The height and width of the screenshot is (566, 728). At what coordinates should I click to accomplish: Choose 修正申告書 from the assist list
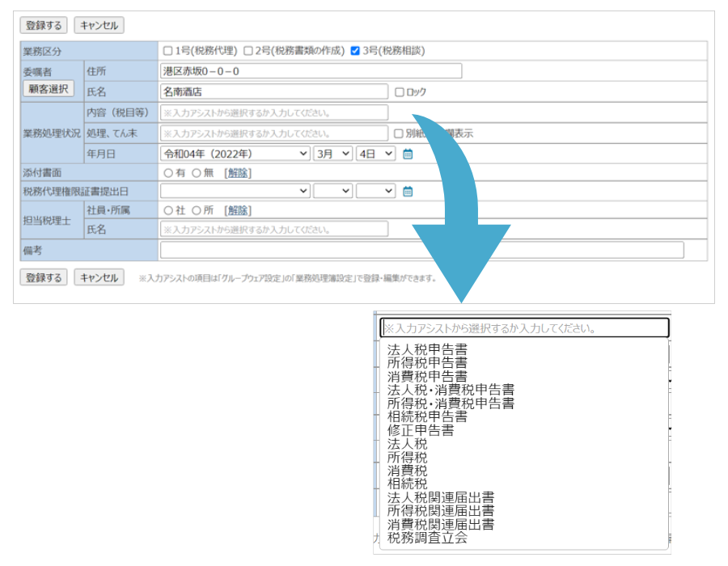[421, 430]
